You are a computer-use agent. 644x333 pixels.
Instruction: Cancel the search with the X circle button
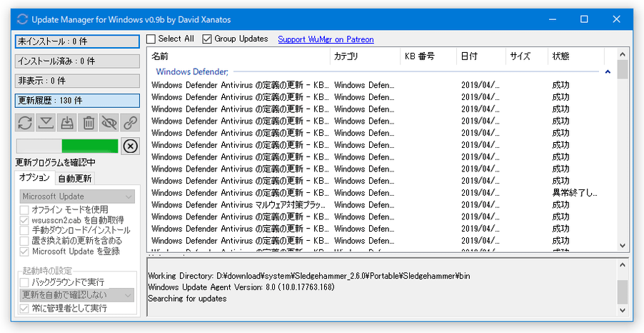tap(130, 146)
